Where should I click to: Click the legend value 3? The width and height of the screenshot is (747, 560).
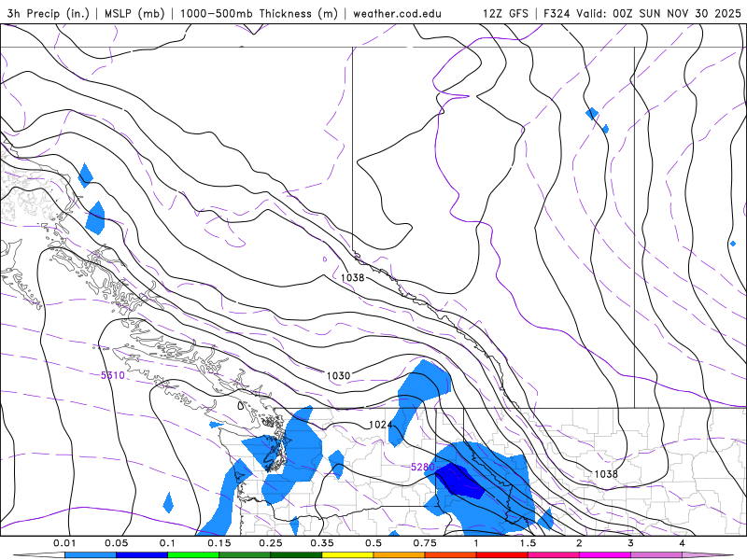pos(631,543)
